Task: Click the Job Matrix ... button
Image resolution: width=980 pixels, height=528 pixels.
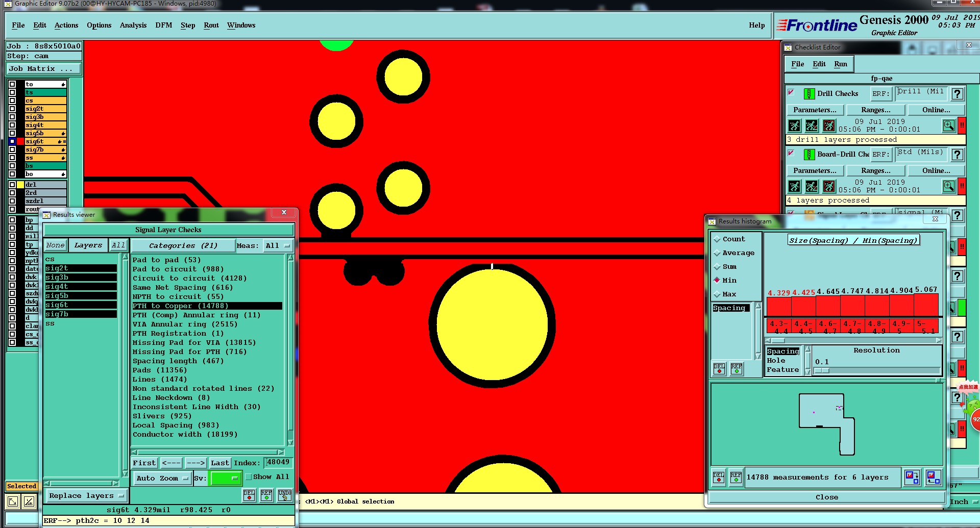Action: click(x=44, y=69)
